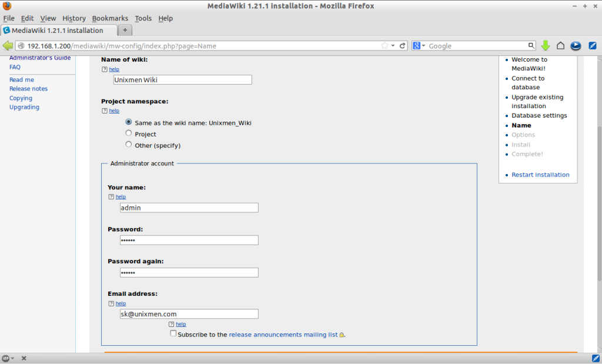
Task: Bookmark this page with the star icon
Action: 384,46
